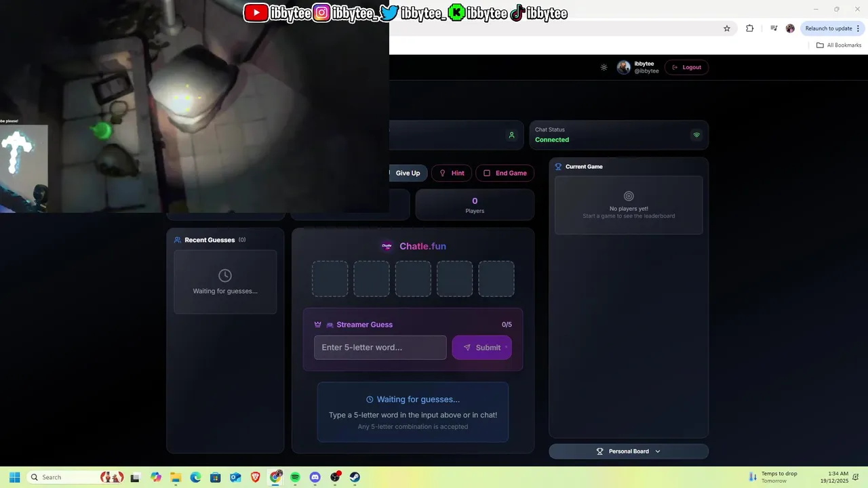Open Task View from taskbar

[x=135, y=477]
